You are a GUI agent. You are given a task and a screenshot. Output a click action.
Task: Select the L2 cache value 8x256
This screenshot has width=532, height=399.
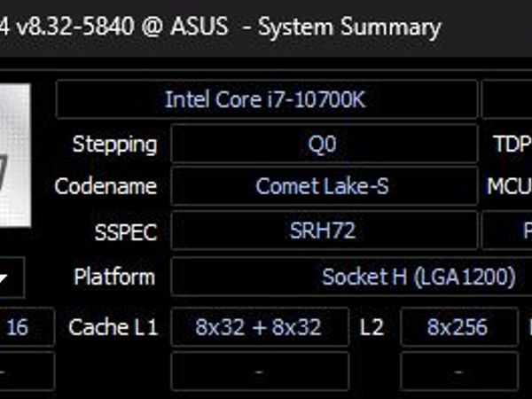pyautogui.click(x=458, y=328)
